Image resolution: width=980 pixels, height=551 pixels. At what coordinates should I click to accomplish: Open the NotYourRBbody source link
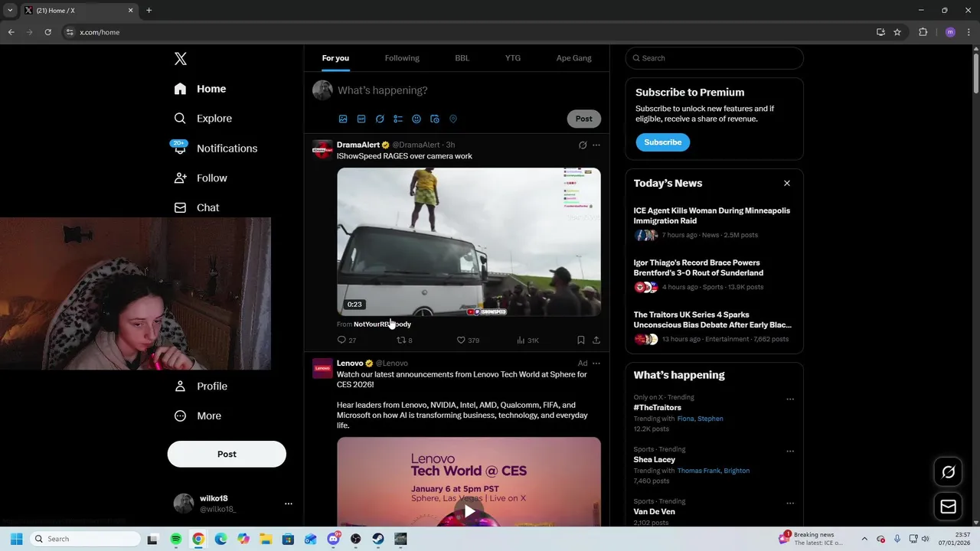[382, 324]
